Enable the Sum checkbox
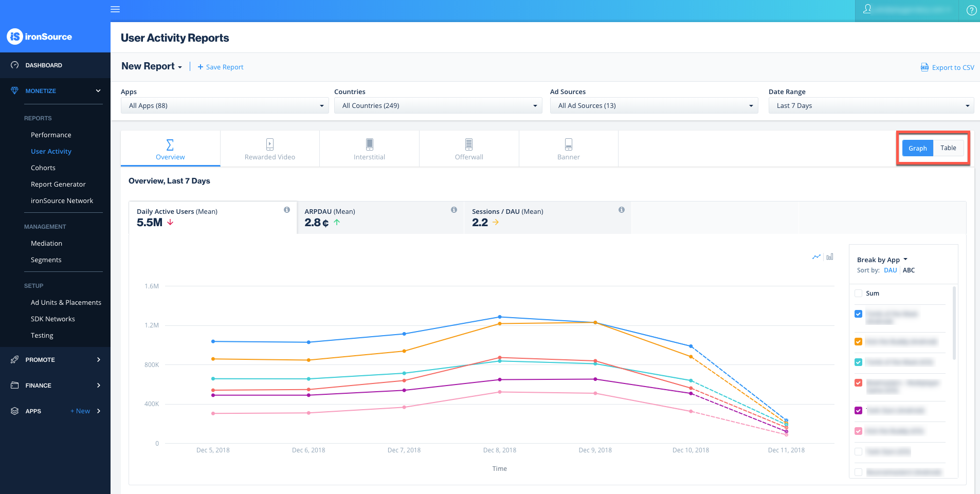 858,294
